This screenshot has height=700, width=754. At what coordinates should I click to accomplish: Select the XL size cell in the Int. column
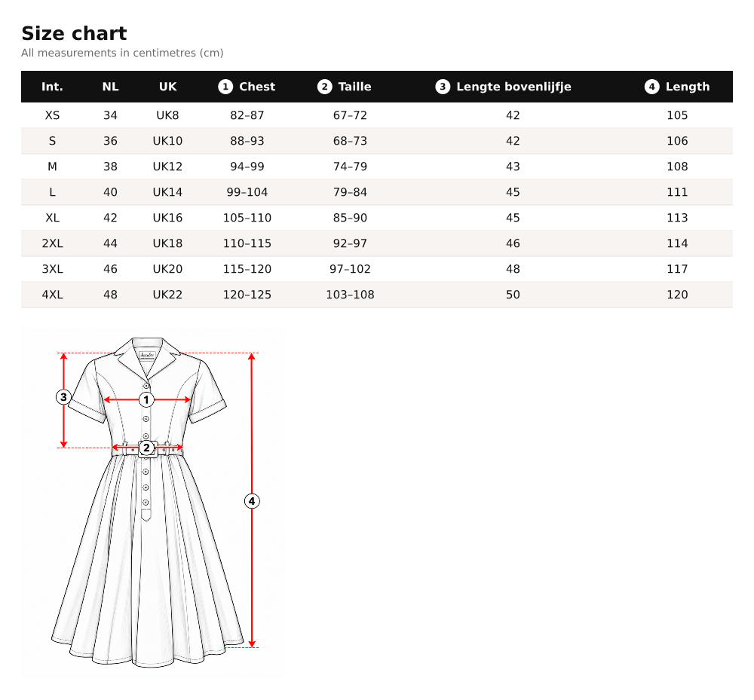[52, 218]
